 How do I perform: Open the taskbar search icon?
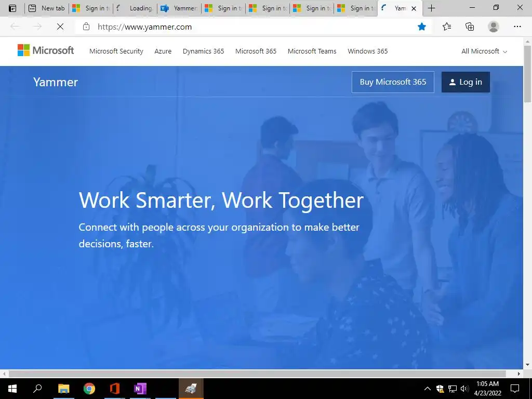tap(37, 388)
